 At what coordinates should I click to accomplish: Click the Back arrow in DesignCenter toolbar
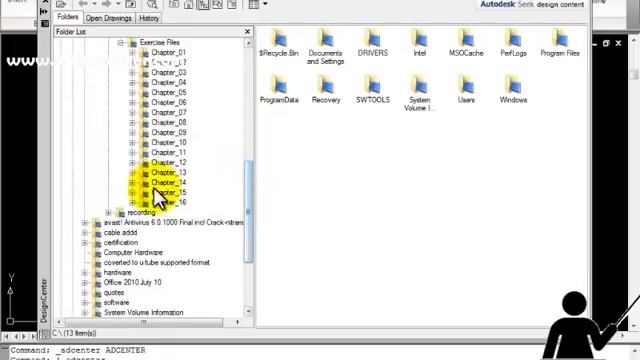pyautogui.click(x=83, y=4)
